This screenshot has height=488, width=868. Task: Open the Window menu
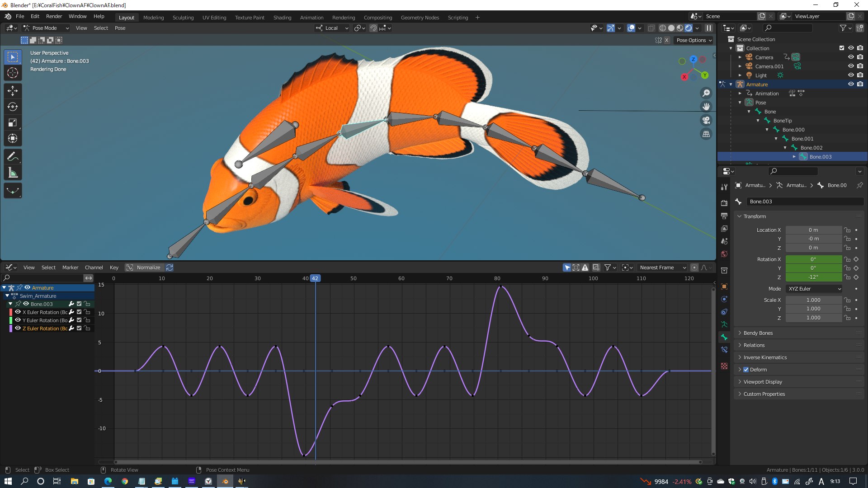click(x=77, y=16)
